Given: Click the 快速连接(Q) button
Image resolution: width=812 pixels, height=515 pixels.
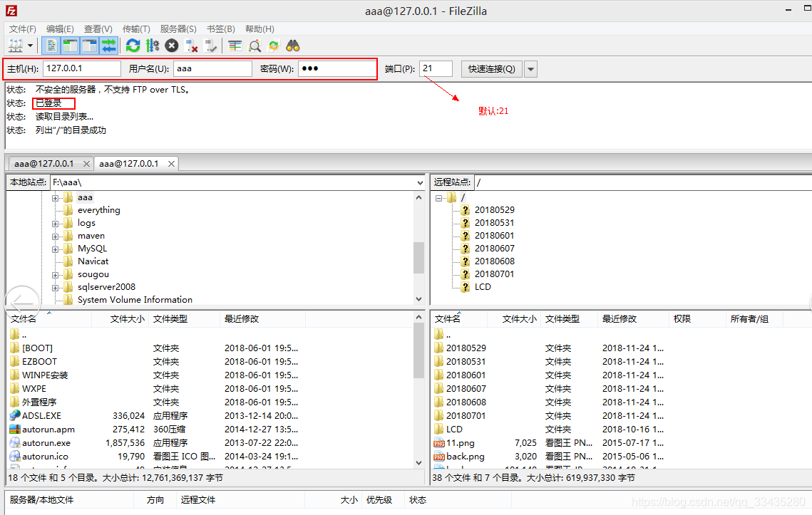Looking at the screenshot, I should tap(491, 69).
